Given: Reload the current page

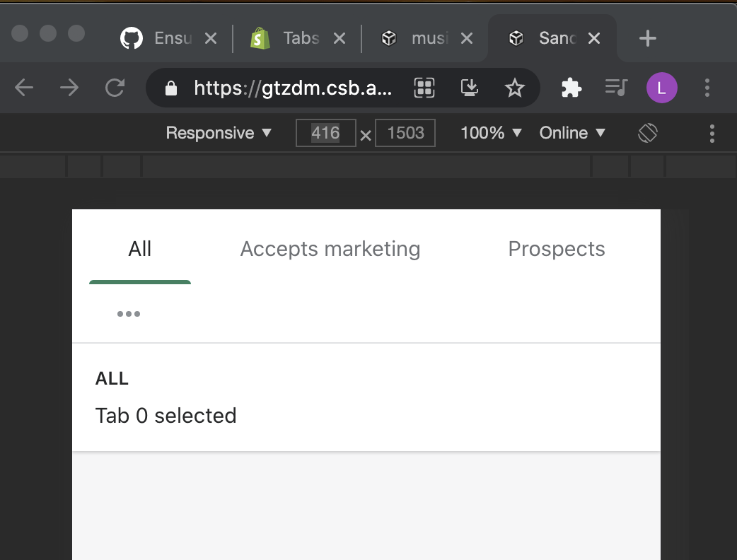Looking at the screenshot, I should 115,88.
